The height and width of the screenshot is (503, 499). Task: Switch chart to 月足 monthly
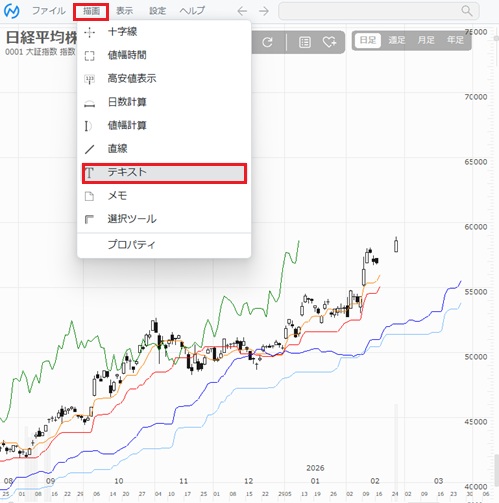[x=426, y=40]
